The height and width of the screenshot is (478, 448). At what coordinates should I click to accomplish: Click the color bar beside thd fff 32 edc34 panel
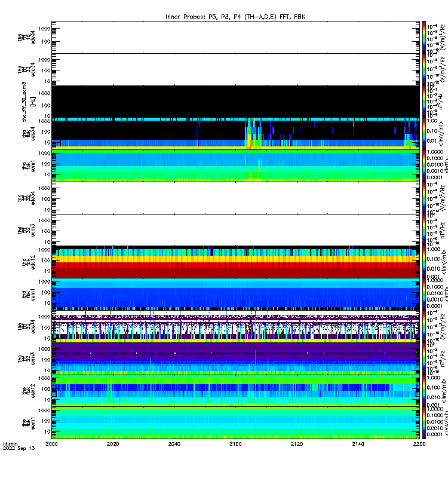pyautogui.click(x=424, y=198)
